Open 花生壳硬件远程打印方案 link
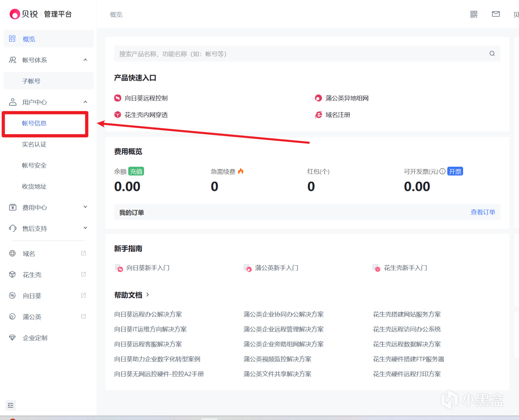Image resolution: width=519 pixels, height=420 pixels. pos(407,374)
